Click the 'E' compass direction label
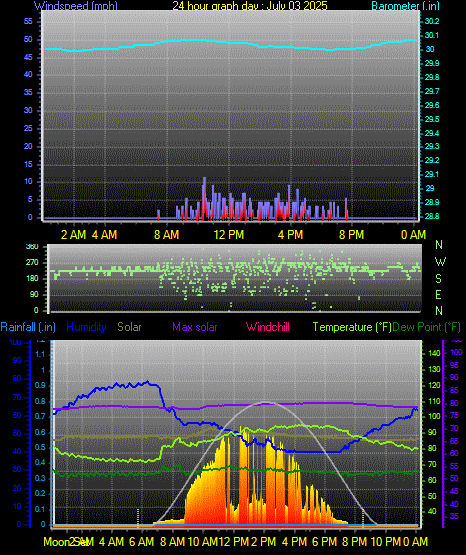This screenshot has width=466, height=555. [438, 294]
